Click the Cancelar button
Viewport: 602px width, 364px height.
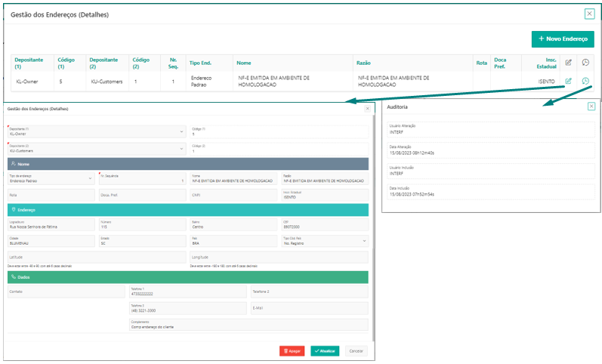(x=357, y=351)
